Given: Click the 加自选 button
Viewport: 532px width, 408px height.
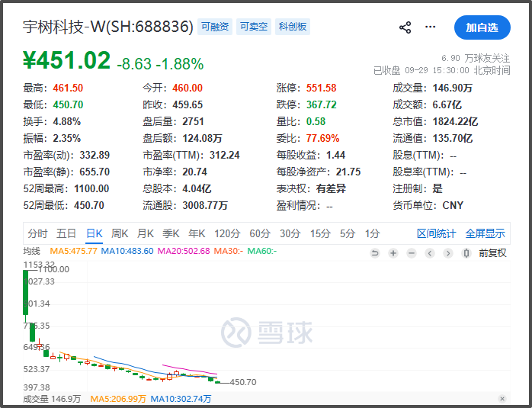Looking at the screenshot, I should (x=482, y=27).
